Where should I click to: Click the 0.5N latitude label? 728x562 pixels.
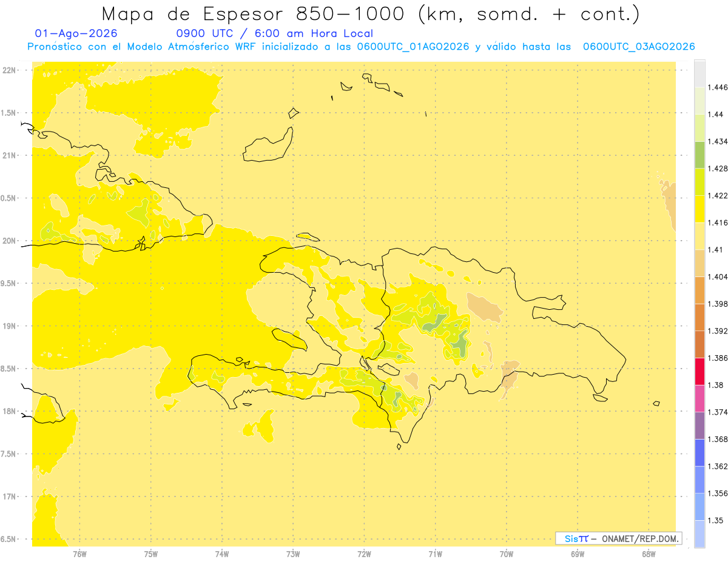[9, 198]
